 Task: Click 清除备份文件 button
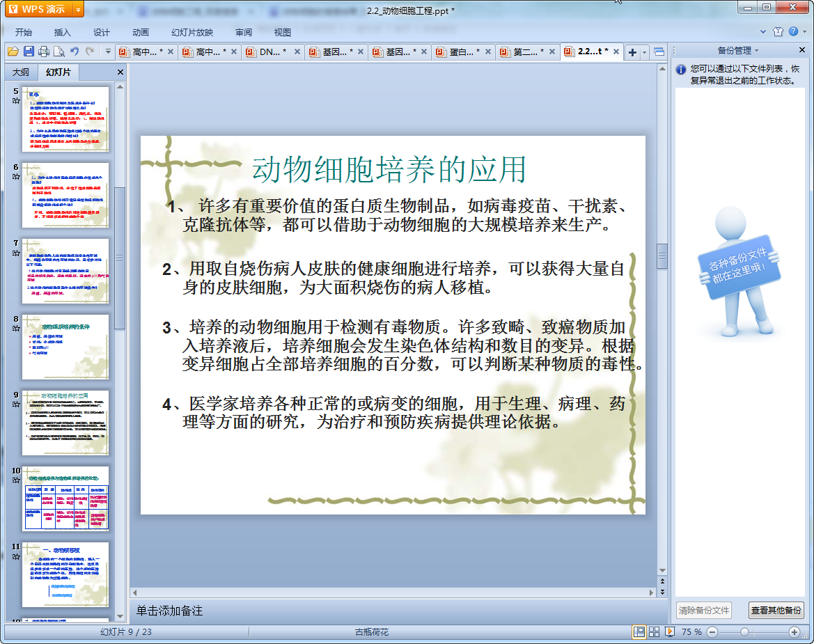pos(704,611)
